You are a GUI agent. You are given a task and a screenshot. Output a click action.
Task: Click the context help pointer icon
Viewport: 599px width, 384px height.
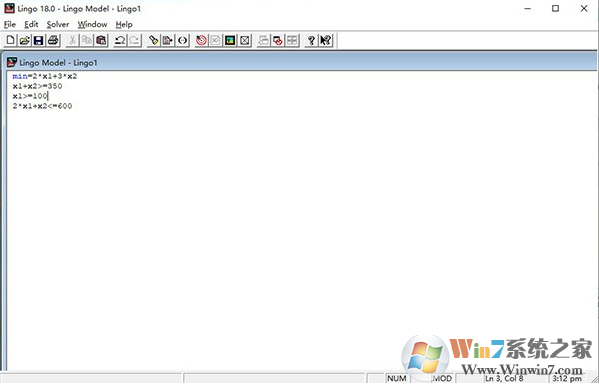[x=326, y=40]
